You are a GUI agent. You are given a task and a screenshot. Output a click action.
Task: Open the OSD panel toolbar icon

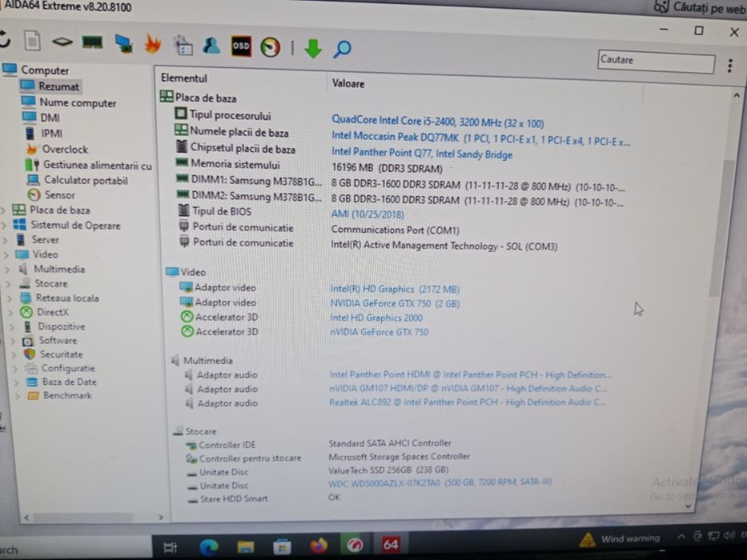click(x=241, y=46)
